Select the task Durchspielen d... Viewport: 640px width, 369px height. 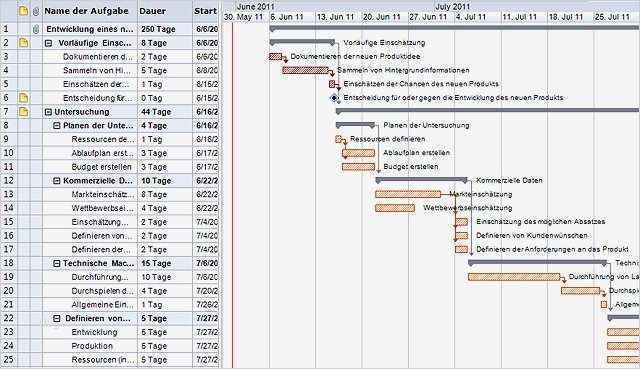click(x=102, y=291)
